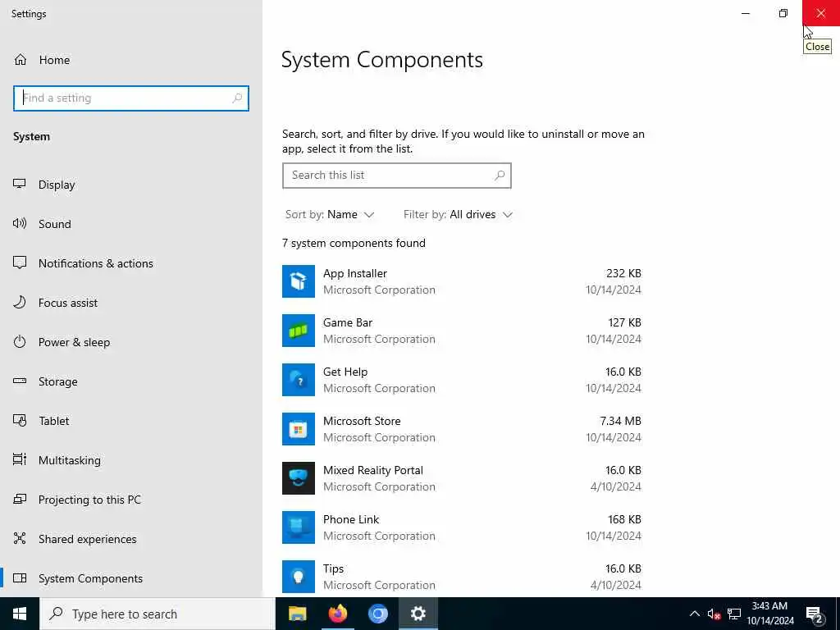Select the Phone Link list entry
The image size is (840, 630).
coord(462,527)
